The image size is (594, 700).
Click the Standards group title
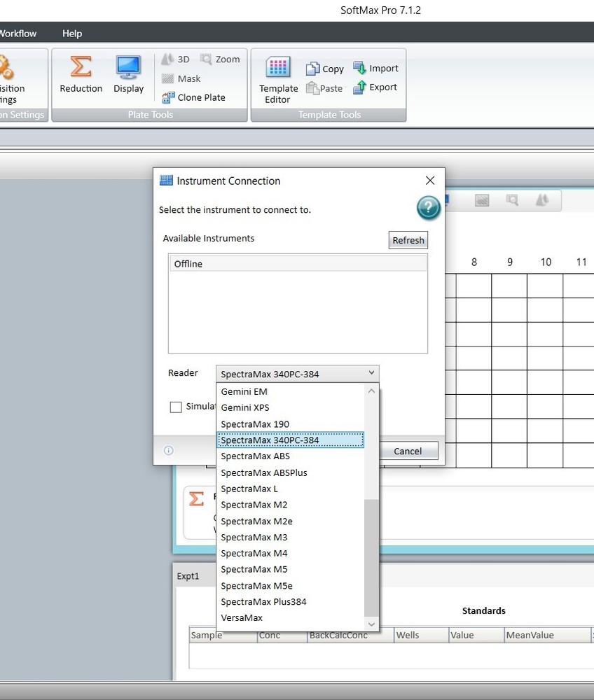tap(484, 610)
